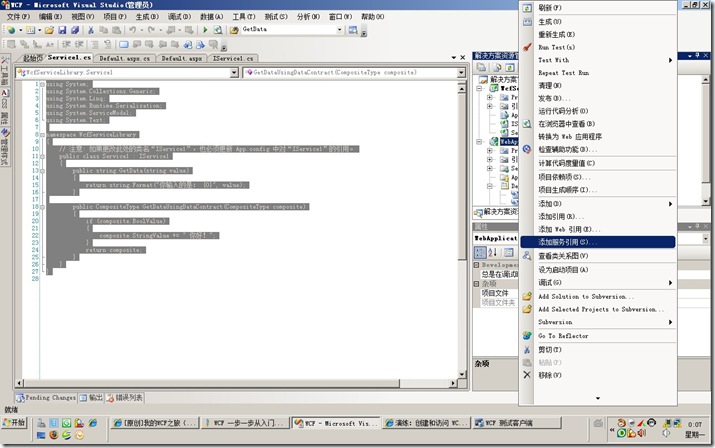The width and height of the screenshot is (715, 448).
Task: Click the Solution Explorer refresh toolbar icon
Action: [x=510, y=68]
